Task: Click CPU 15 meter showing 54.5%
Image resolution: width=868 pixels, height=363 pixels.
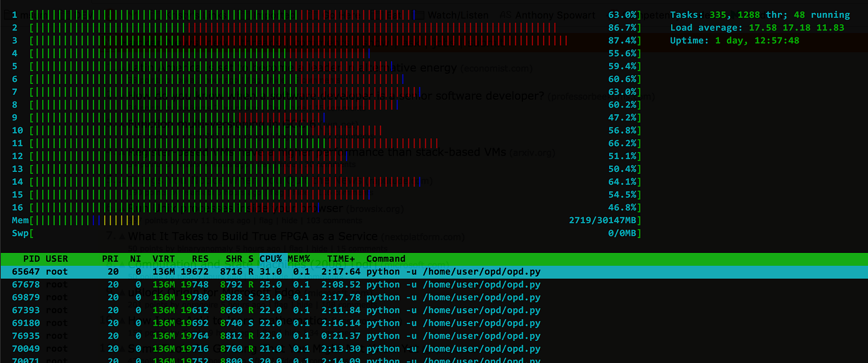Action: tap(327, 195)
